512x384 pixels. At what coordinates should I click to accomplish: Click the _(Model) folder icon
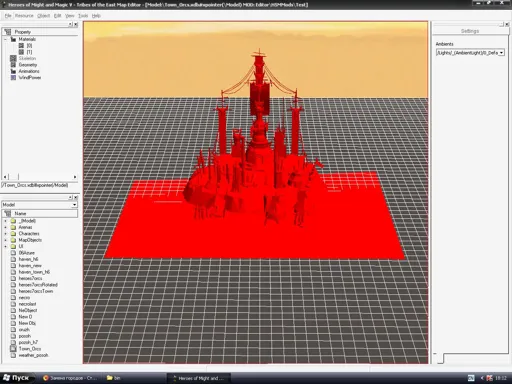tap(13, 221)
